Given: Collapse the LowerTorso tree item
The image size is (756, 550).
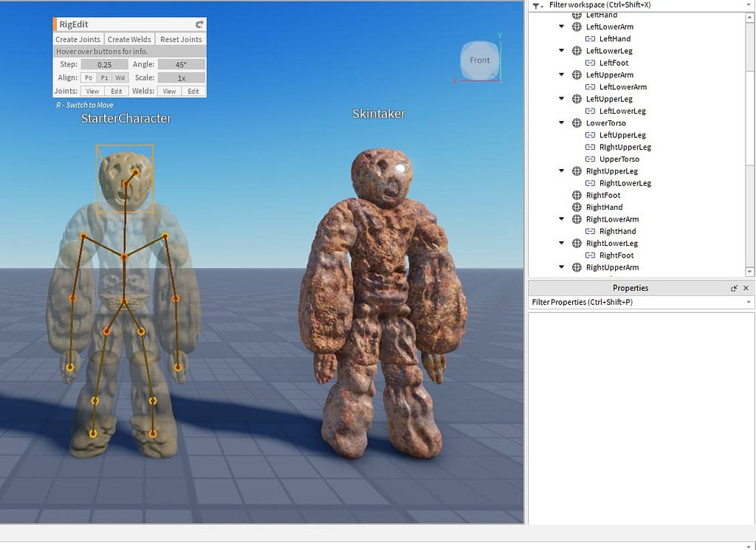Looking at the screenshot, I should tap(561, 123).
